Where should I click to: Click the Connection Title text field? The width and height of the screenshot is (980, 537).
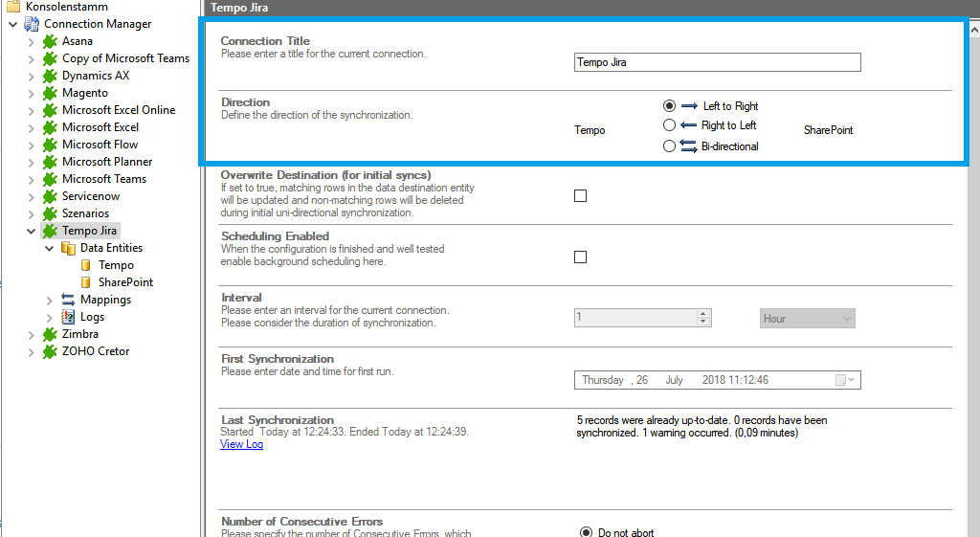(717, 62)
